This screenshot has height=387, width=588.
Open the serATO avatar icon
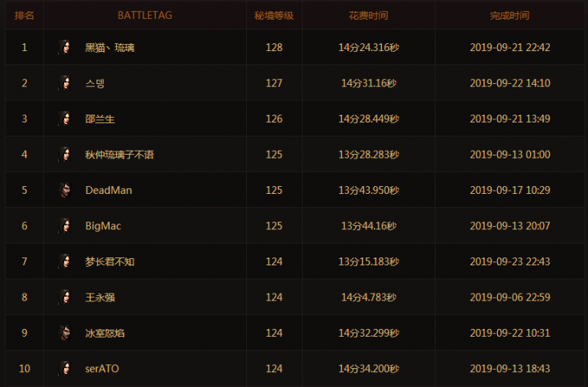coord(64,369)
